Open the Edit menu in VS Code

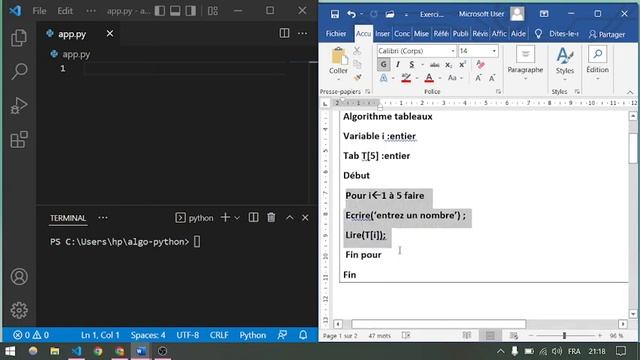pyautogui.click(x=65, y=11)
